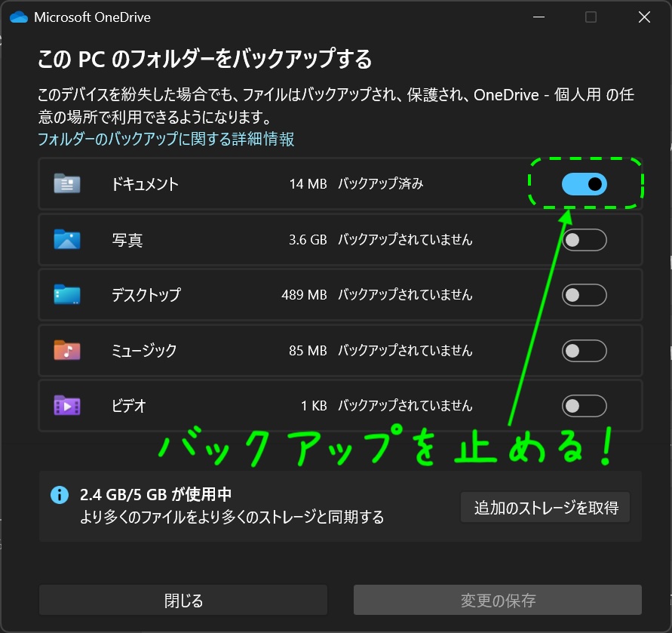Click より多くのファイルをより多くのストレージと同期する text
The image size is (672, 633).
(x=232, y=518)
